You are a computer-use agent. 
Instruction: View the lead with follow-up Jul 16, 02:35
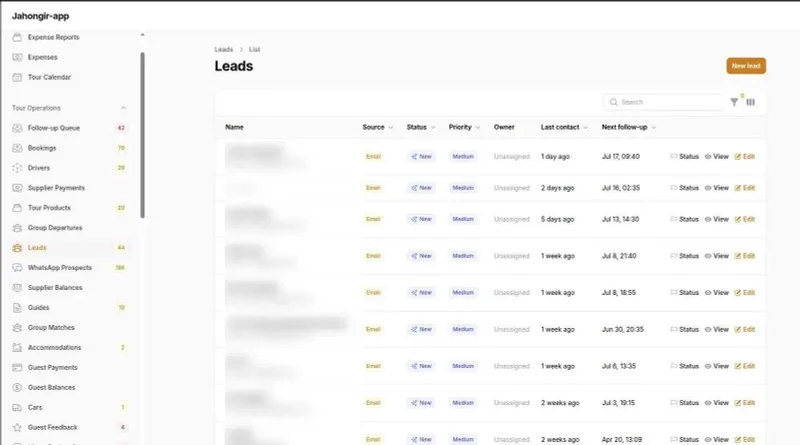[716, 188]
